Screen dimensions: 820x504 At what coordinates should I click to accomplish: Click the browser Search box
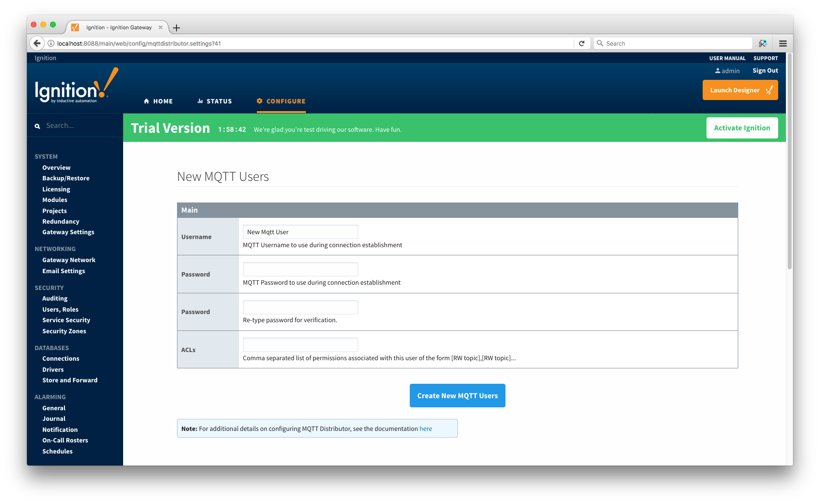(673, 43)
